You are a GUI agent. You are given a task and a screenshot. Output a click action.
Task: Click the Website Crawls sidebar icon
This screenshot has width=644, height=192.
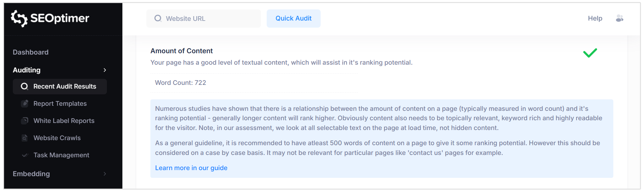pos(25,138)
